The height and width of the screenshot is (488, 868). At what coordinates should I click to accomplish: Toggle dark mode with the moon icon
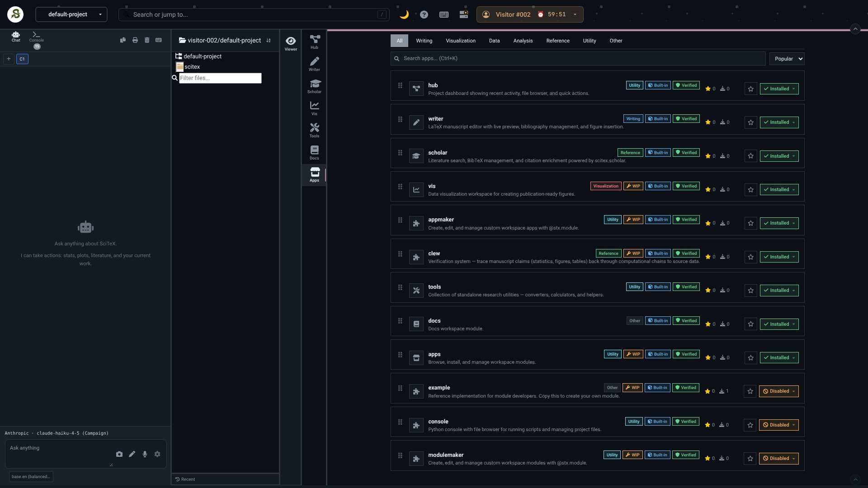tap(404, 14)
